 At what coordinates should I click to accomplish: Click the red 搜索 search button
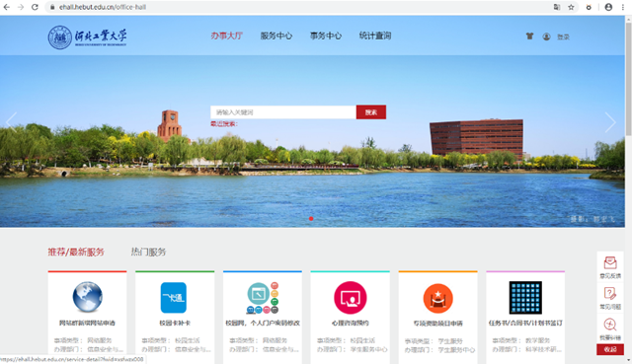click(x=371, y=111)
